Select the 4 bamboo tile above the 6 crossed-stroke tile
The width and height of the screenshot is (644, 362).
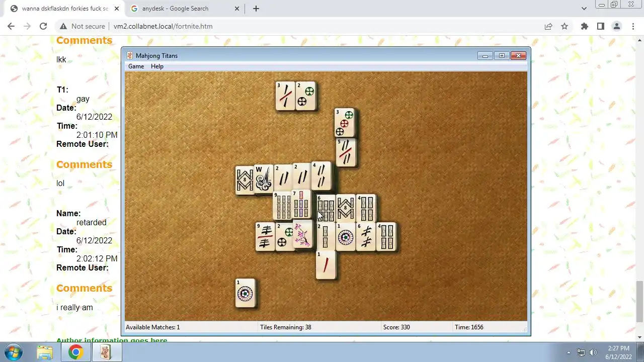coord(366,209)
